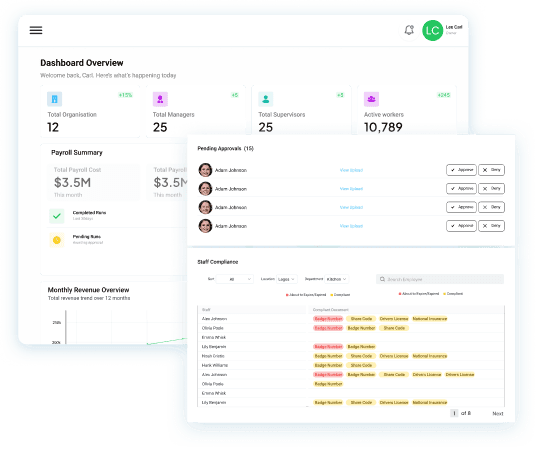537x449 pixels.
Task: Click the yellow clock icon beside Pending Runs
Action: click(x=57, y=240)
